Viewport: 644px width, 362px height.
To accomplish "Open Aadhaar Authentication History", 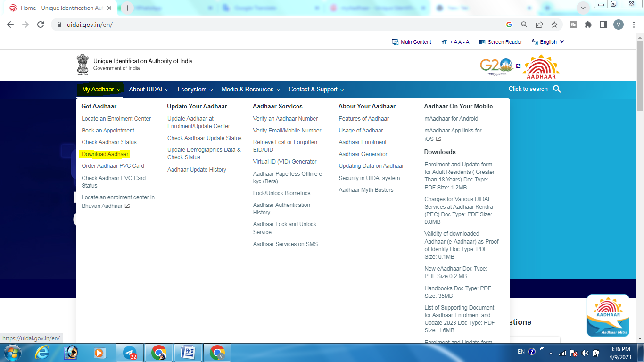I will click(281, 209).
